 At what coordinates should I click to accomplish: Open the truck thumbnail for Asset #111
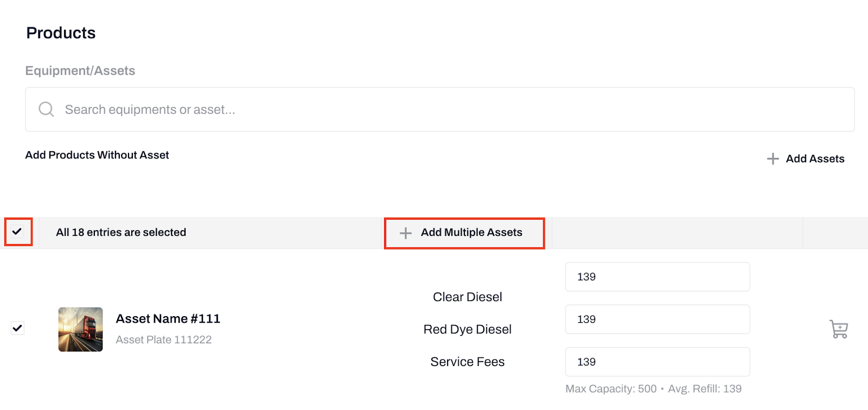click(x=81, y=329)
